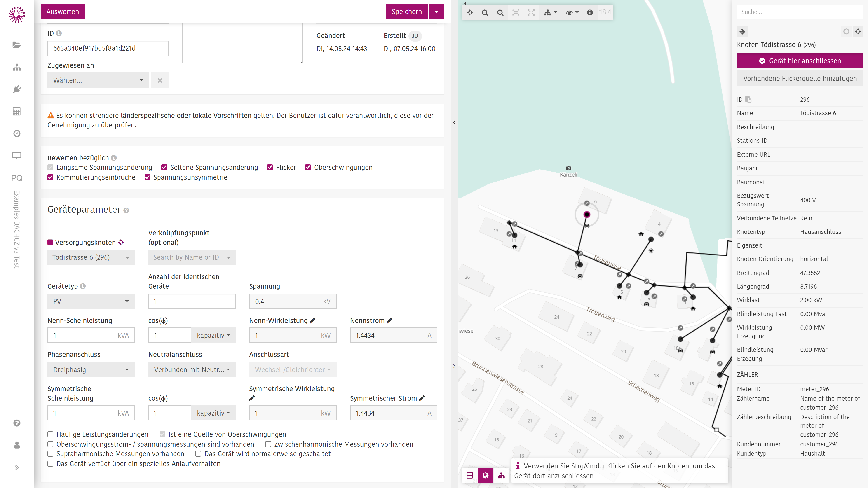Screen dimensions: 868x488
Task: Click arrow icon above Knoten Tödistrasse 6
Action: coord(742,32)
